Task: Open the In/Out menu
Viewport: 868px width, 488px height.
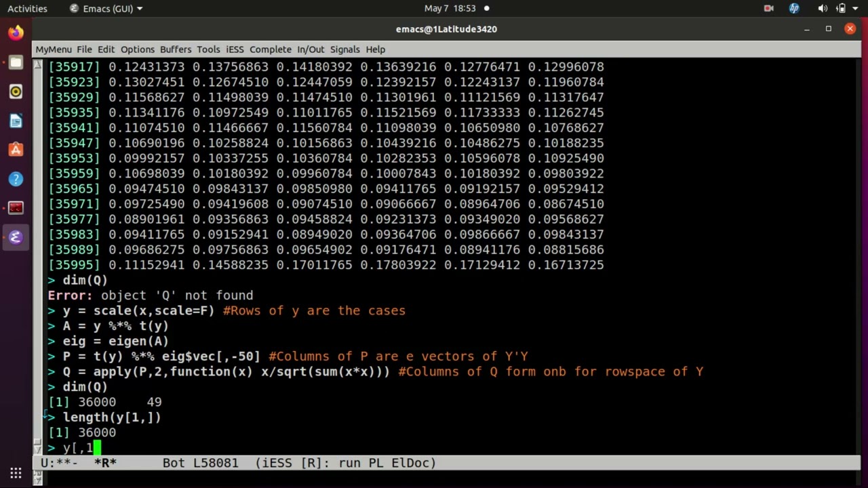Action: (x=311, y=49)
